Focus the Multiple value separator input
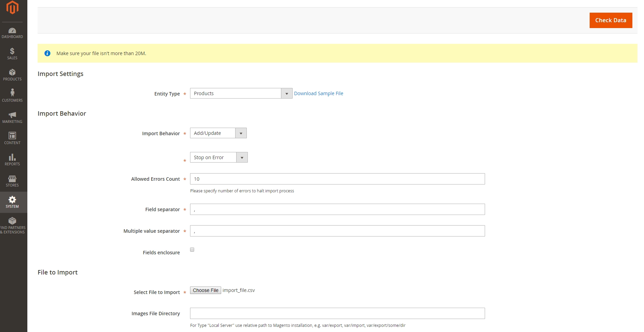Viewport: 644px width, 332px height. [x=337, y=231]
